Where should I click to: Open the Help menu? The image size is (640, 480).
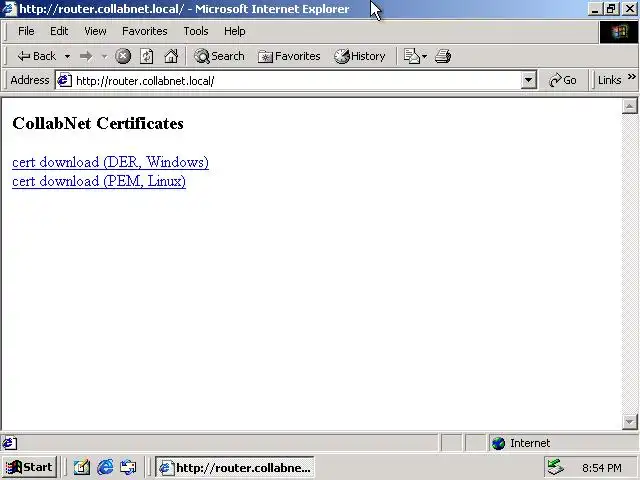click(235, 31)
